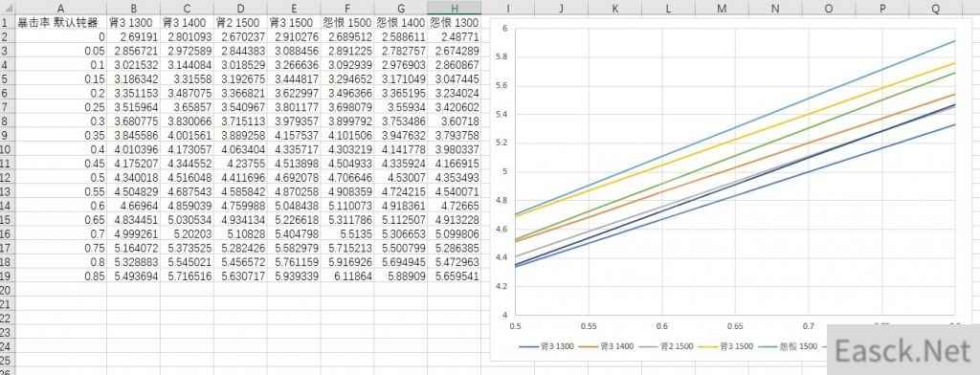The image size is (980, 375).
Task: Click the horizontal axis label 0.55
Action: click(x=589, y=325)
